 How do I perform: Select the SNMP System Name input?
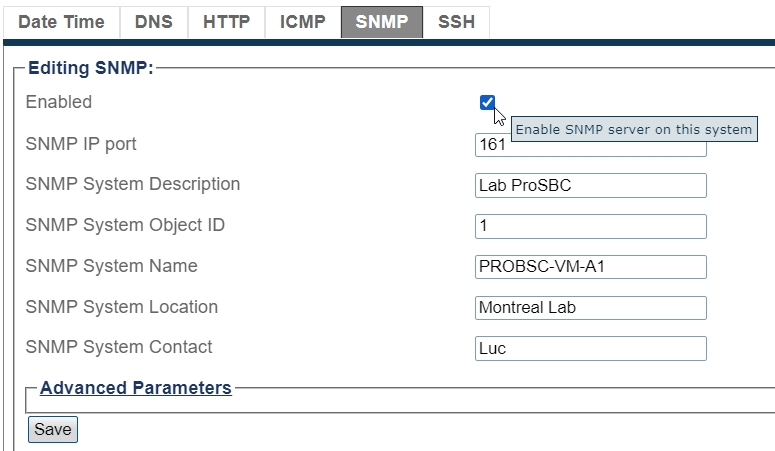(x=590, y=267)
